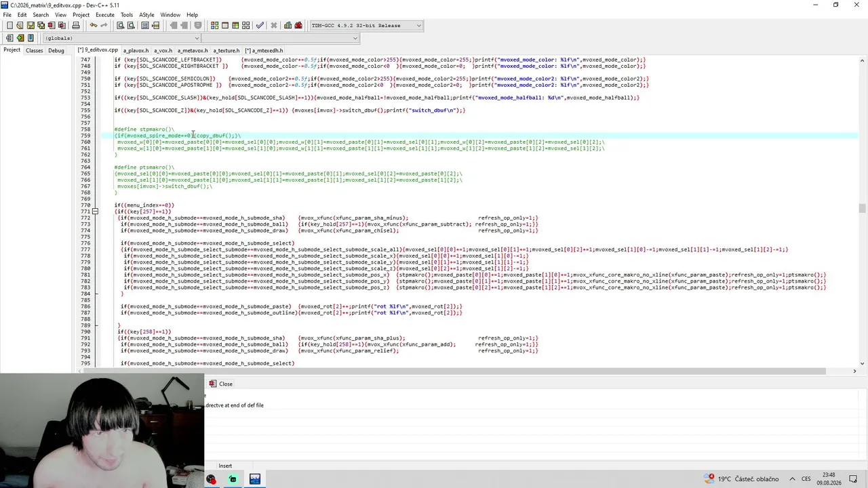Click the Compile toolbar icon
This screenshot has width=868, height=488.
tap(214, 26)
